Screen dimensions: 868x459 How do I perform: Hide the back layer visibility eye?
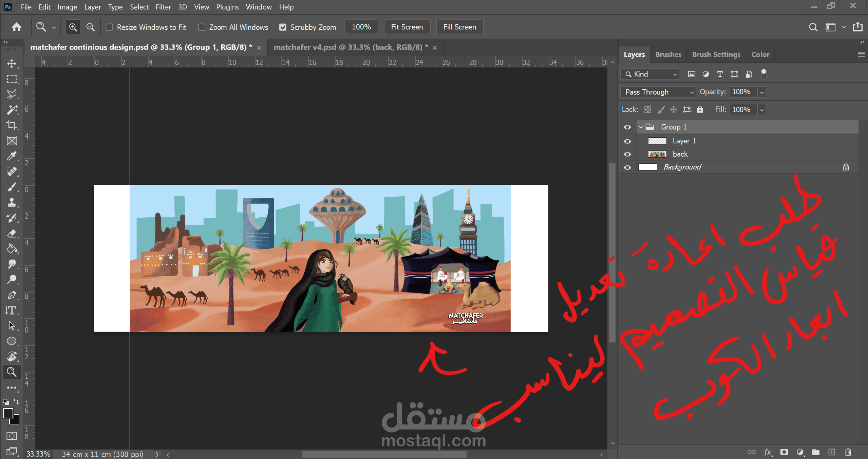point(627,154)
